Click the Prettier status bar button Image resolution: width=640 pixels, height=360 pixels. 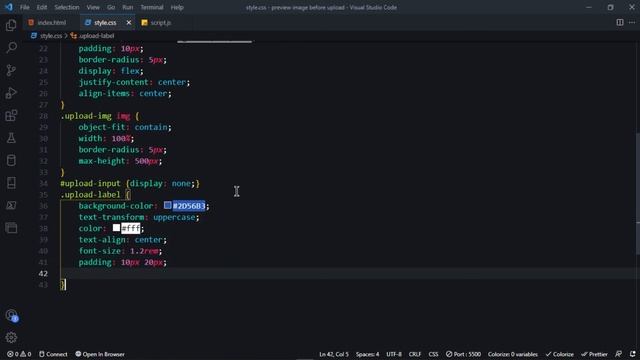(x=594, y=354)
